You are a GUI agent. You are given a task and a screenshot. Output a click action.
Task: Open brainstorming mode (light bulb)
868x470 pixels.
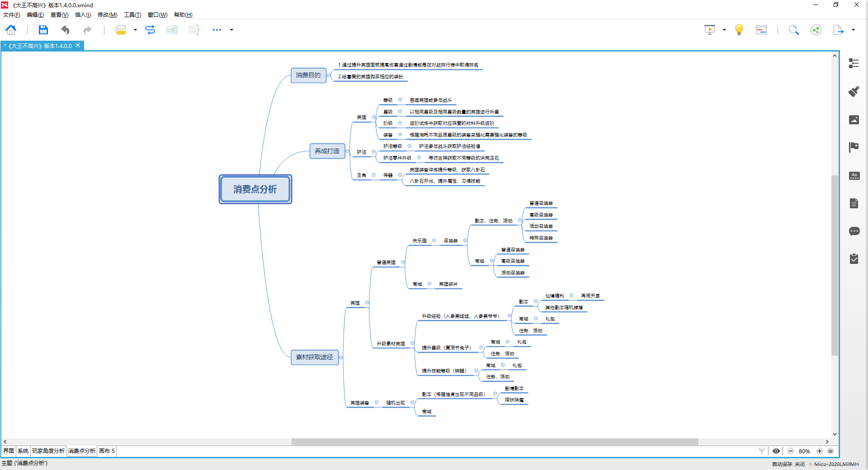(x=739, y=30)
